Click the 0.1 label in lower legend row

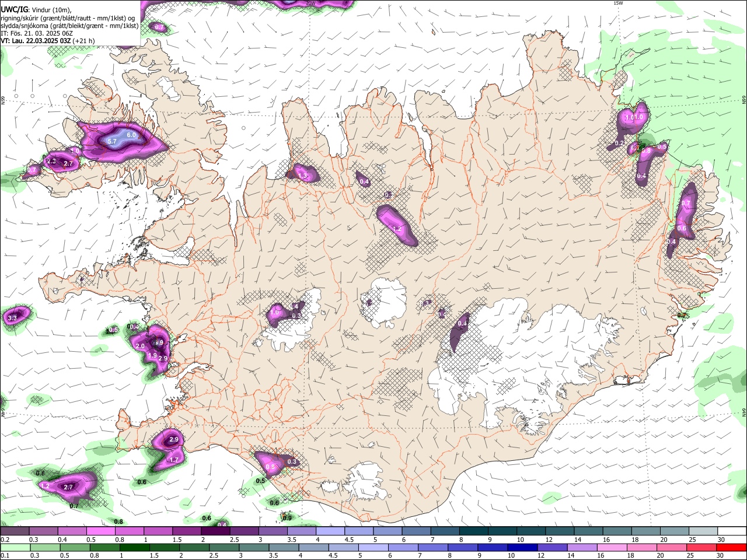(5, 555)
